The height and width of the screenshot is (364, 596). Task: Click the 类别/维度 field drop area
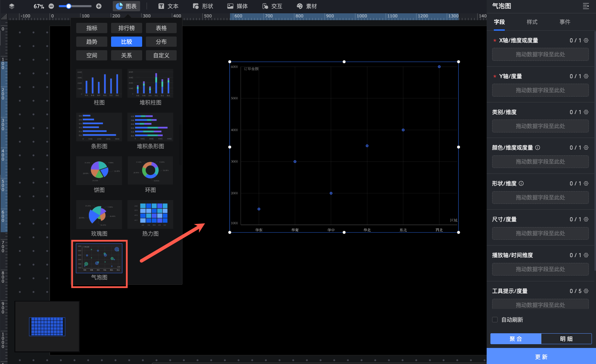pyautogui.click(x=540, y=126)
